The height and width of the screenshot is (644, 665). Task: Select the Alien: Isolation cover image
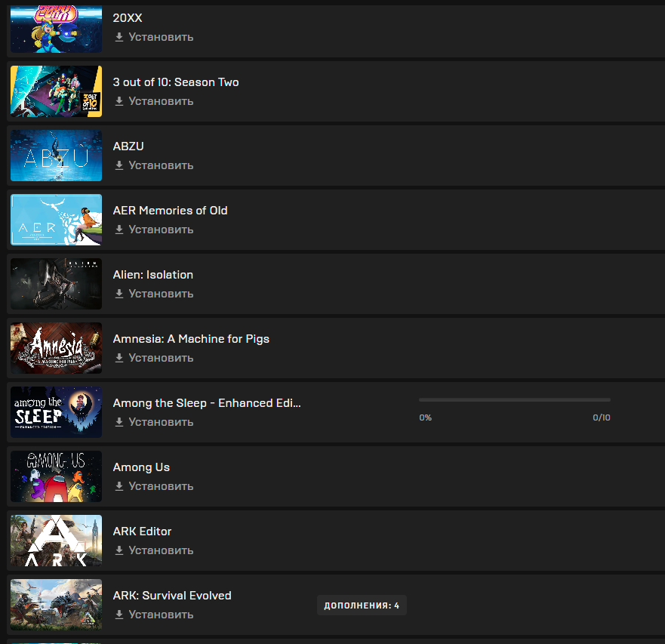tap(56, 284)
